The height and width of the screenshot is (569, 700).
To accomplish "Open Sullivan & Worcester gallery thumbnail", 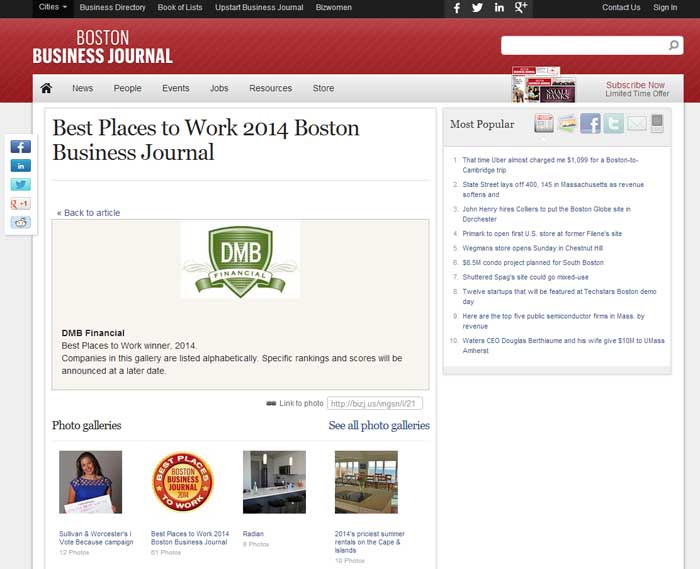I will coord(91,482).
